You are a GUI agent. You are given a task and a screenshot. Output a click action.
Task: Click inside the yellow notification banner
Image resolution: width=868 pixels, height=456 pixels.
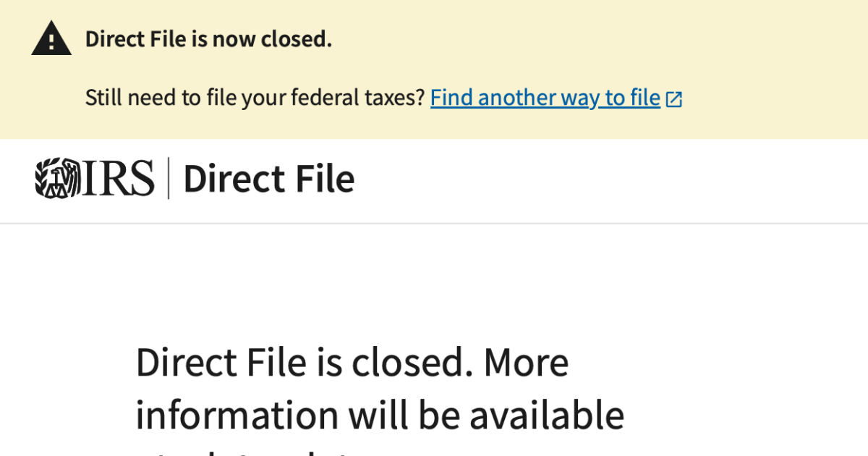[x=434, y=69]
